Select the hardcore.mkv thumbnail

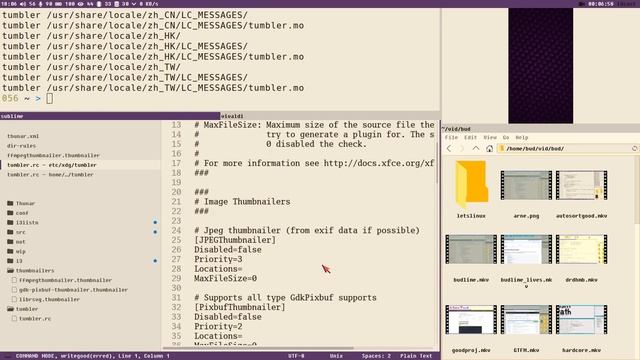(x=581, y=319)
